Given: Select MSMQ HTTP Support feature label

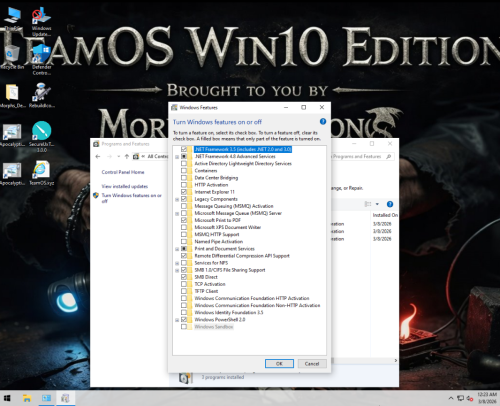Looking at the screenshot, I should (x=217, y=234).
